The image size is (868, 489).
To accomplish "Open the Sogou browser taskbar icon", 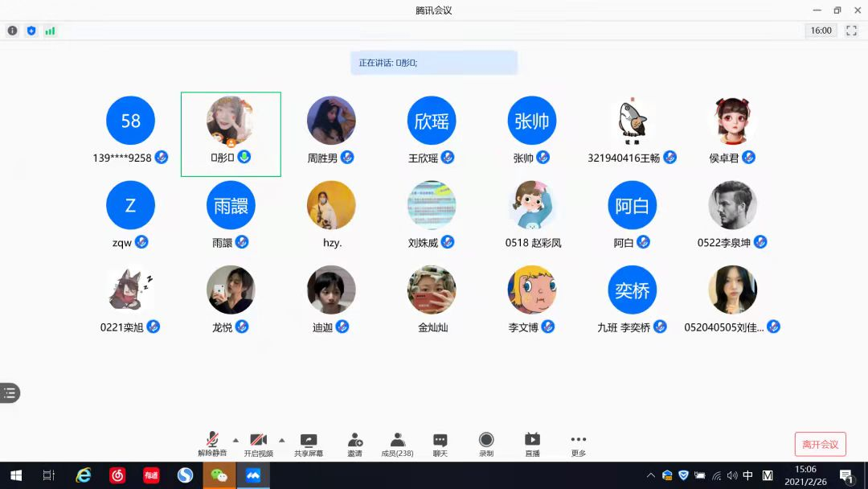I will 185,475.
